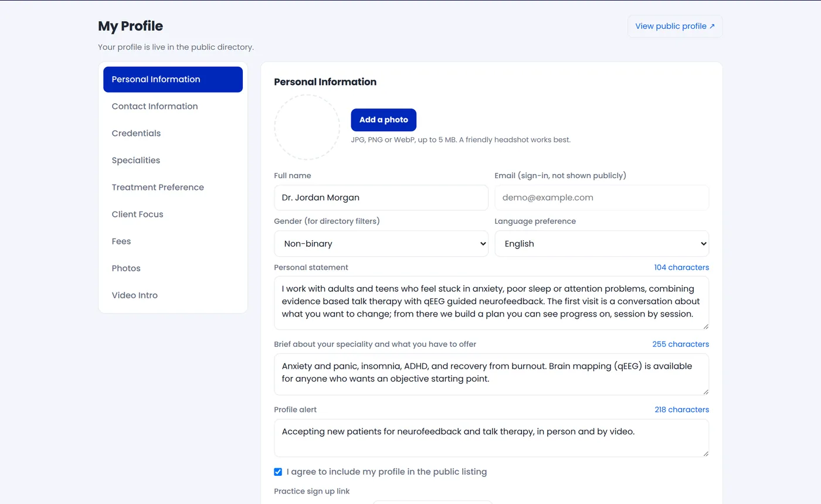Click the View public profile link
Screen dimensions: 821x504
[x=675, y=26]
